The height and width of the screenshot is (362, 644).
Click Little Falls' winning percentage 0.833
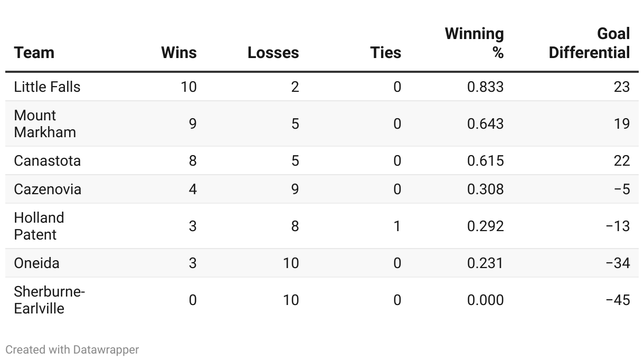485,87
